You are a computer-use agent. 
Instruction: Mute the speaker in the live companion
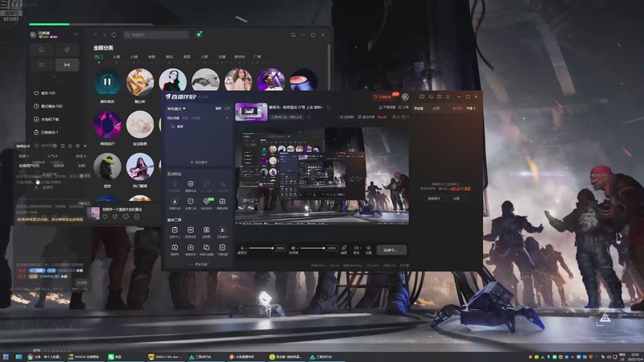click(293, 248)
